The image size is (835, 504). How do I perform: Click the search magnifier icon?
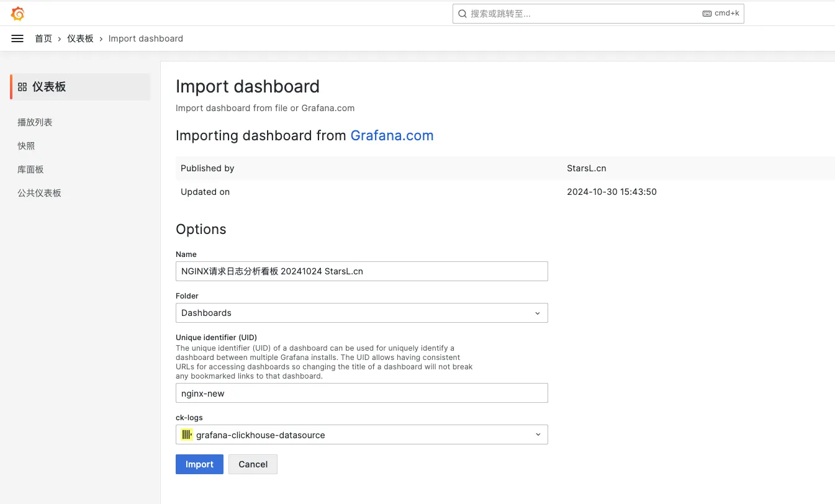tap(463, 14)
